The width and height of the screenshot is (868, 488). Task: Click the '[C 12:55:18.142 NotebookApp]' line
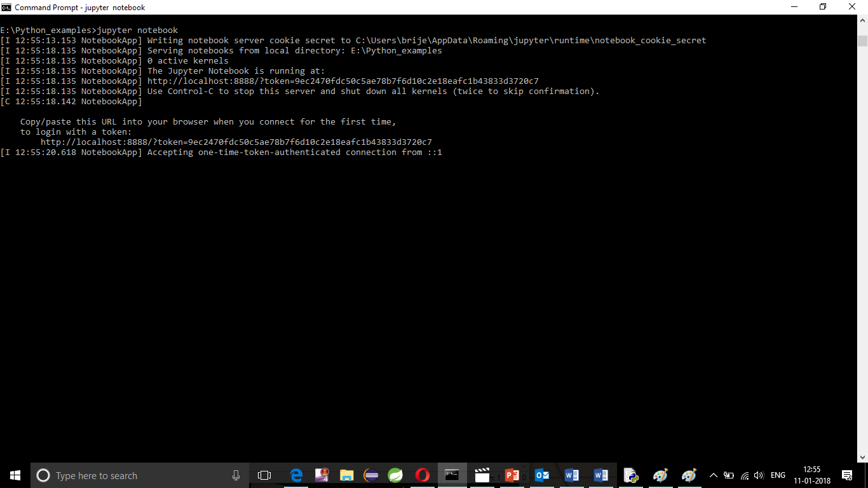71,101
